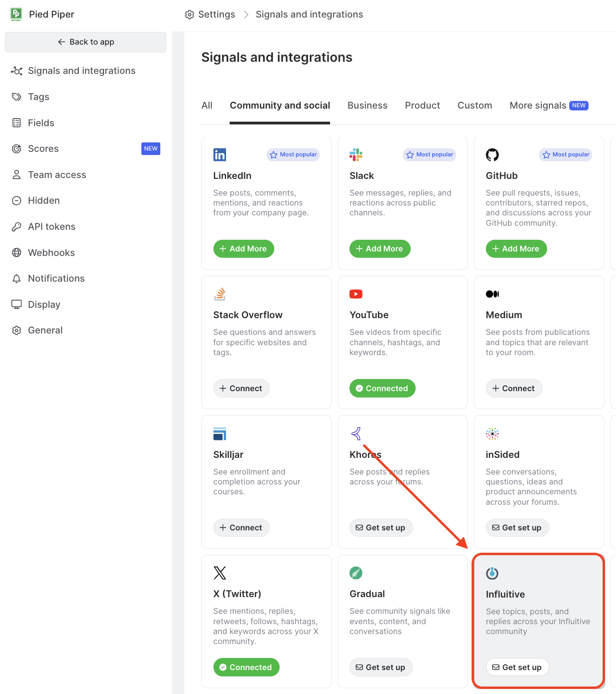Viewport: 616px width, 694px height.
Task: Open the More signals tab
Action: pyautogui.click(x=549, y=105)
